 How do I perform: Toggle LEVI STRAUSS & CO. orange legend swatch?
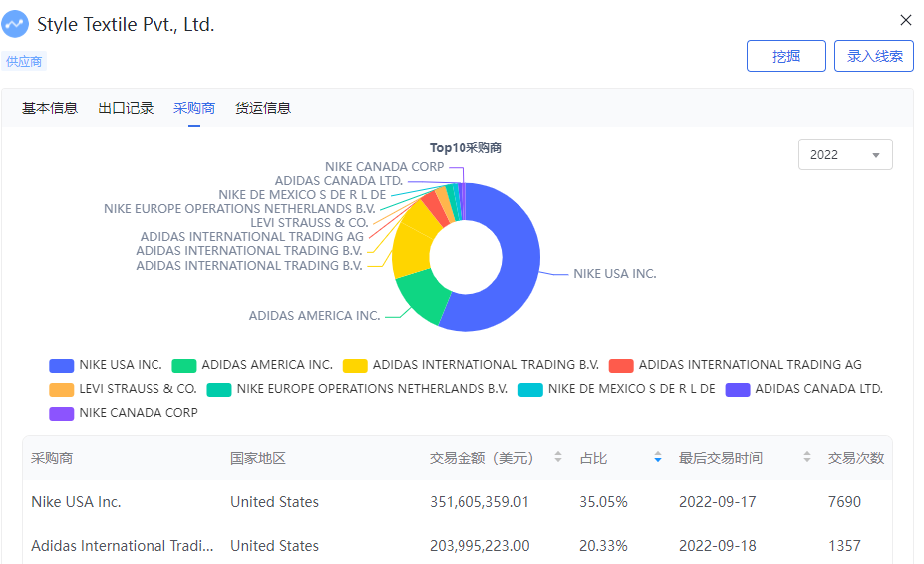coord(61,390)
